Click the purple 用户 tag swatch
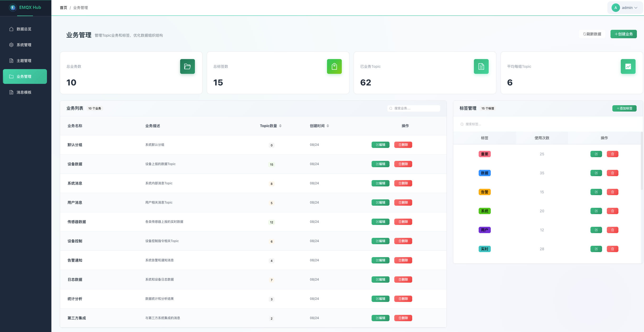Image resolution: width=644 pixels, height=332 pixels. 484,230
